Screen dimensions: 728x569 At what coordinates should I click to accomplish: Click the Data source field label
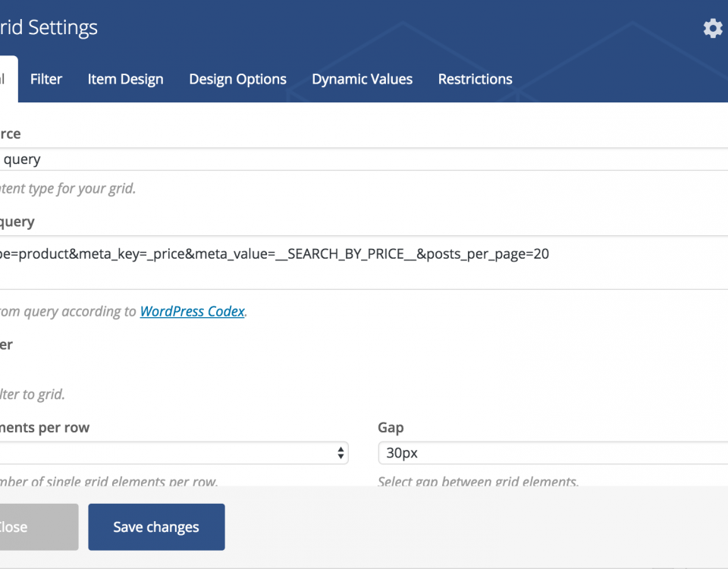[x=11, y=134]
